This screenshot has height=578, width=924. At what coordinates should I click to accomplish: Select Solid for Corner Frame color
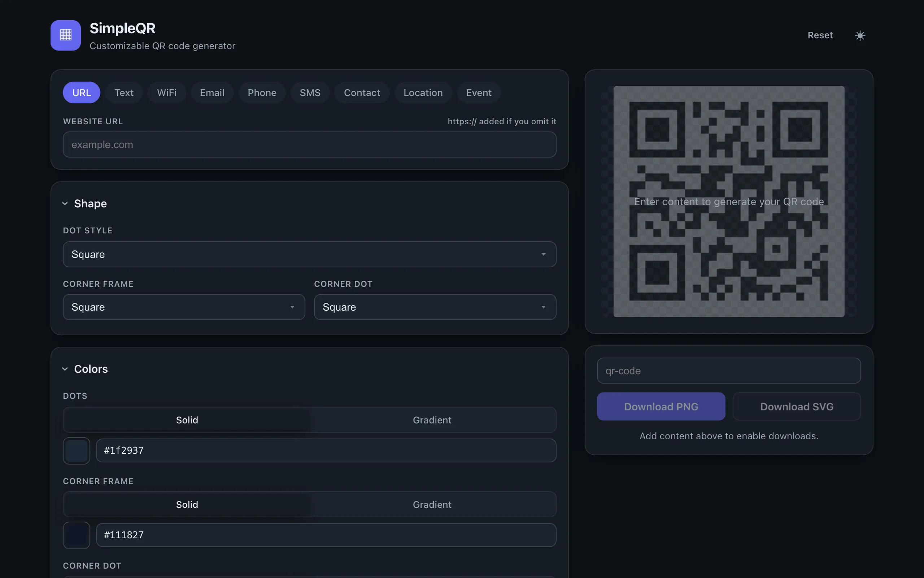tap(187, 504)
